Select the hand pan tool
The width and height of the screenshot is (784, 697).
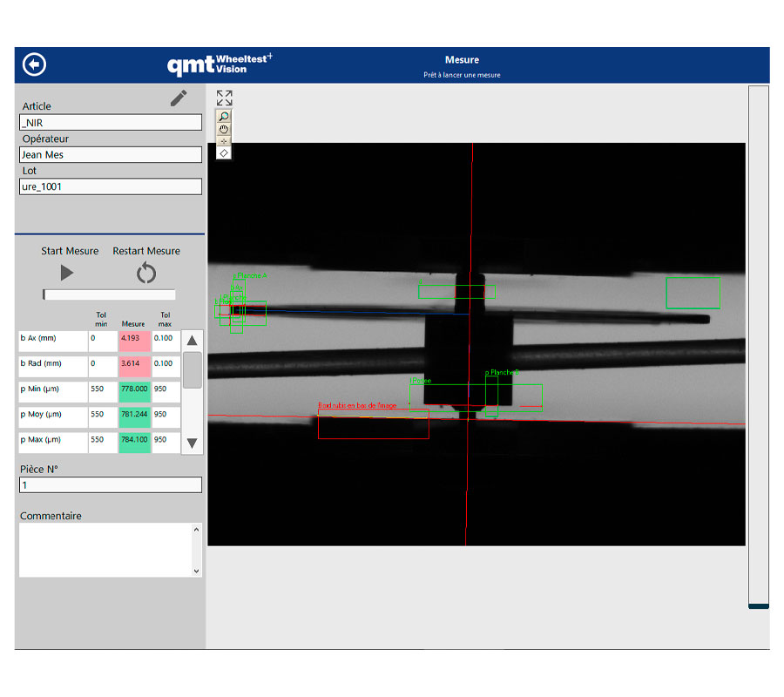pyautogui.click(x=224, y=128)
